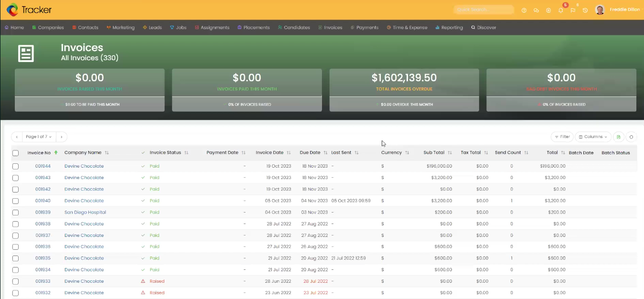Open notifications bell icon

click(x=561, y=10)
